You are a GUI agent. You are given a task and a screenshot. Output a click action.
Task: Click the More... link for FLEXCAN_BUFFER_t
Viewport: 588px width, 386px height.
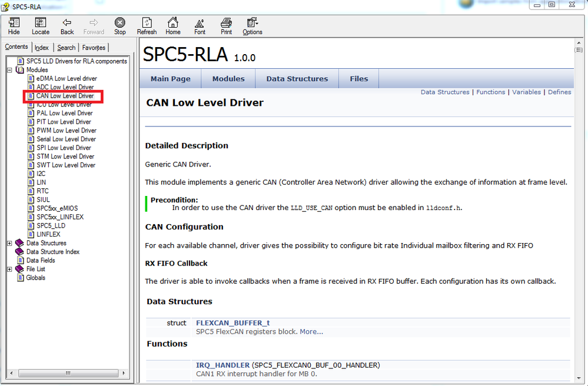pos(311,332)
